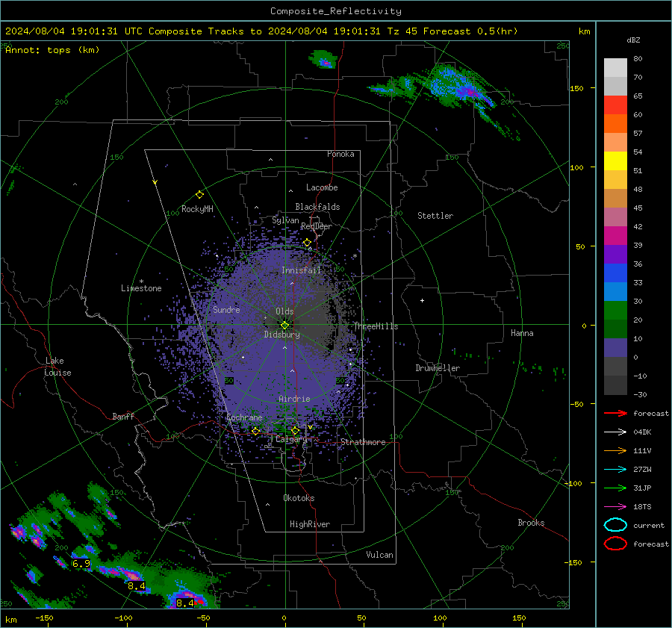Click the RockyMH label
Image resolution: width=672 pixels, height=628 pixels.
coord(197,209)
